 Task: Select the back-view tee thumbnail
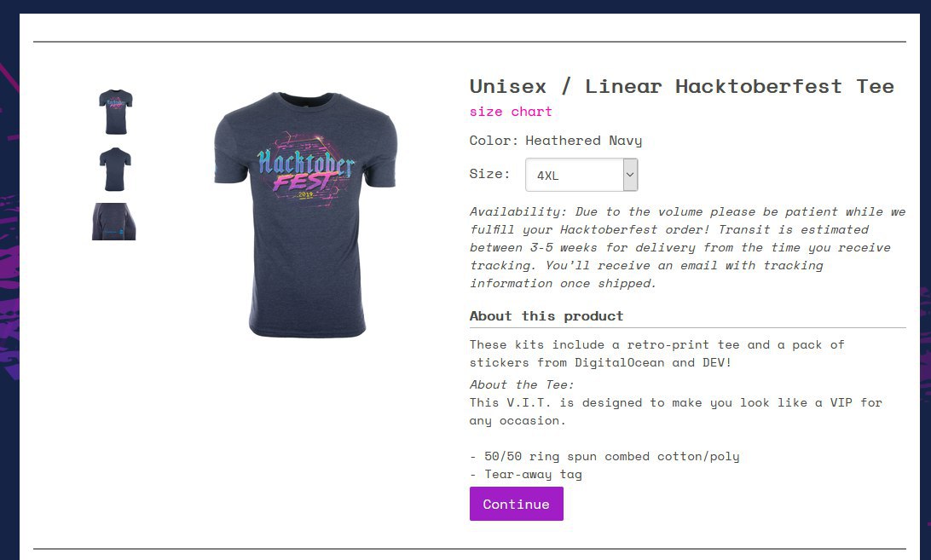point(115,170)
